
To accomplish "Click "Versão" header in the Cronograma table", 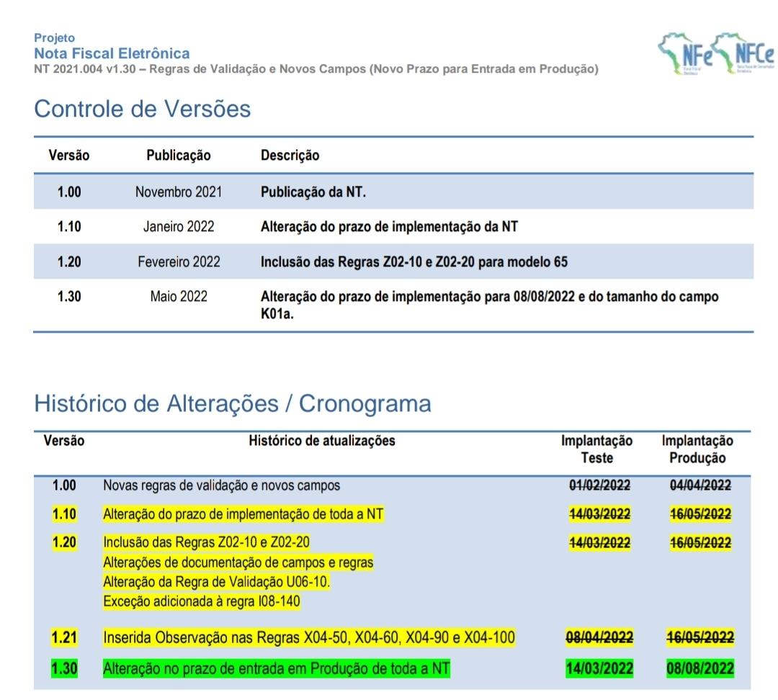I will pyautogui.click(x=64, y=441).
